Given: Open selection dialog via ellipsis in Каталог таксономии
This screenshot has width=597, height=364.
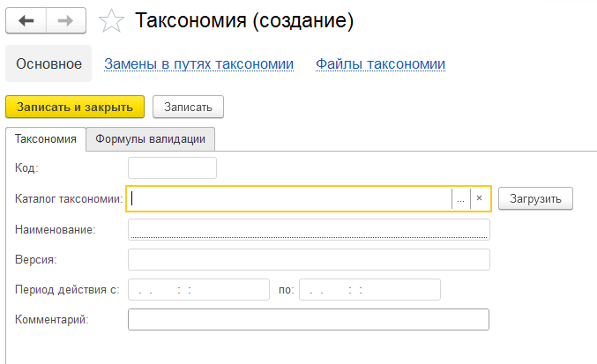Looking at the screenshot, I should [x=460, y=198].
